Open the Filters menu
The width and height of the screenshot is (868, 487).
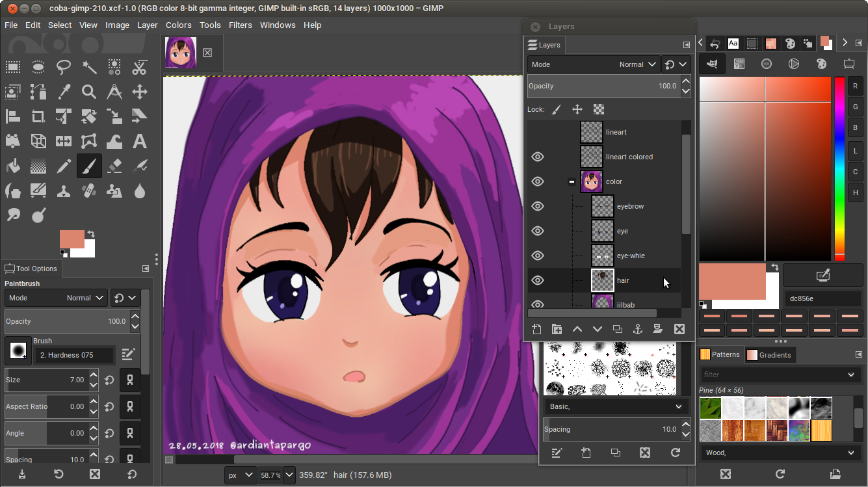click(240, 25)
